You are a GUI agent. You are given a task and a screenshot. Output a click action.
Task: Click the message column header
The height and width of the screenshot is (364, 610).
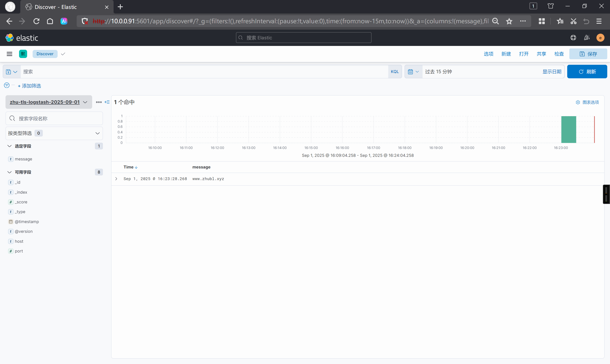coord(201,167)
